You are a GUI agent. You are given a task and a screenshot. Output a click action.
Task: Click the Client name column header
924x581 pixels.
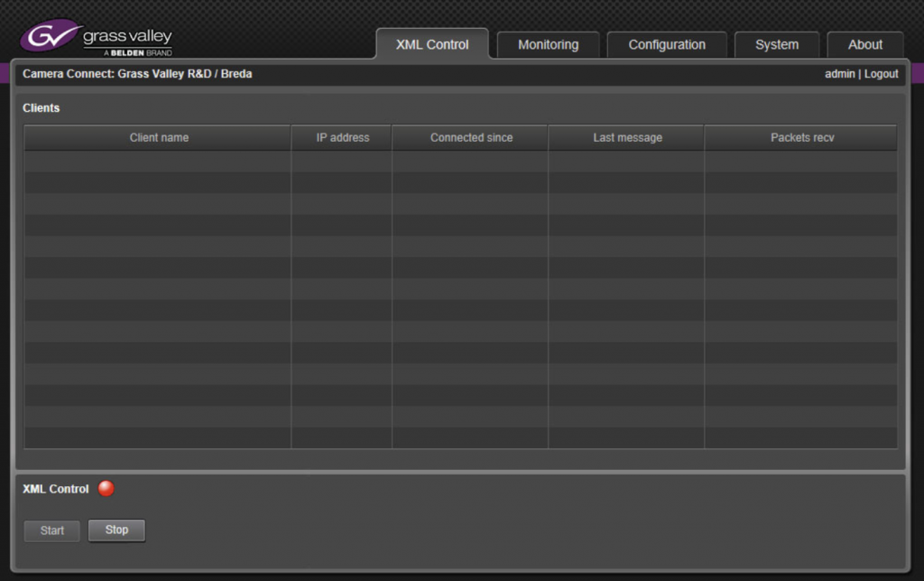(157, 137)
